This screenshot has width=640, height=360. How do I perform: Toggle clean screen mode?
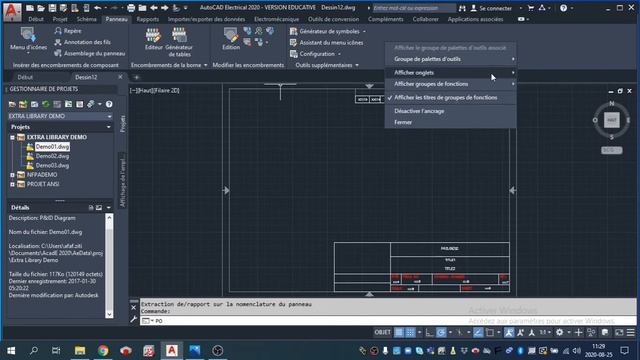pos(619,333)
